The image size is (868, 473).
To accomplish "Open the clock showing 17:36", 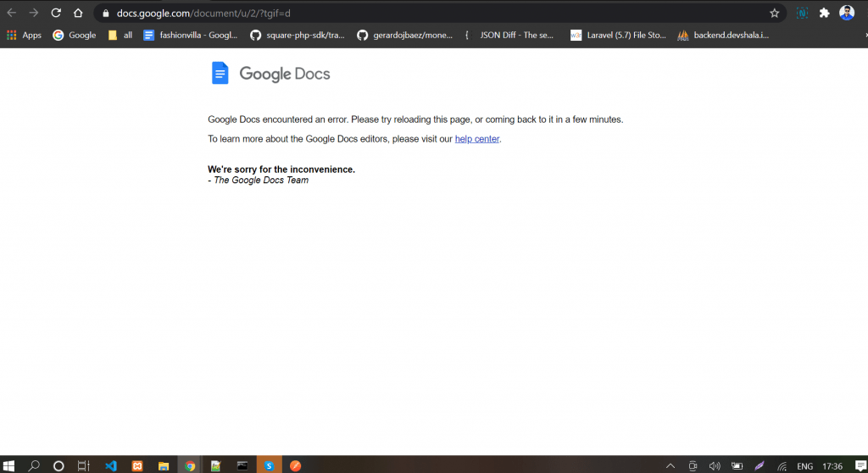I will point(832,466).
